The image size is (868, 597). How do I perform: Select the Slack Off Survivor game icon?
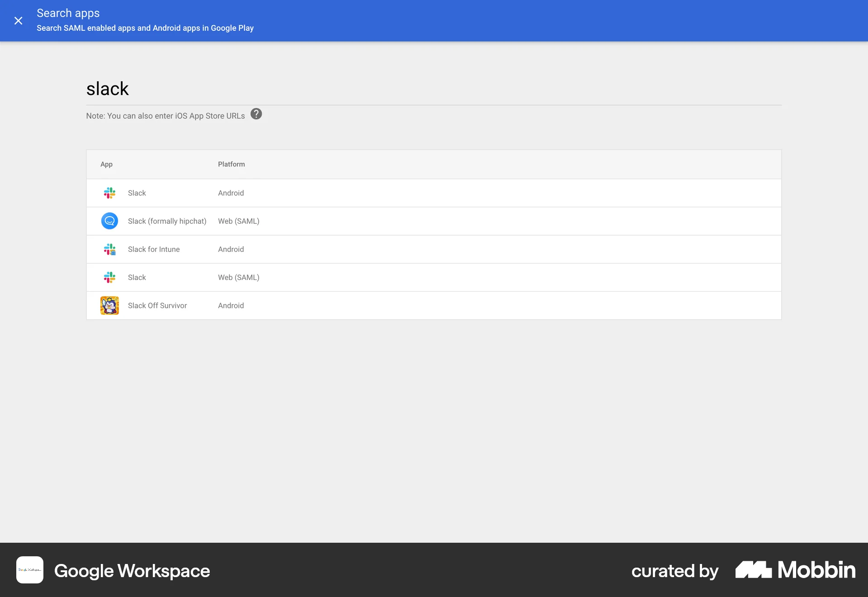point(109,305)
